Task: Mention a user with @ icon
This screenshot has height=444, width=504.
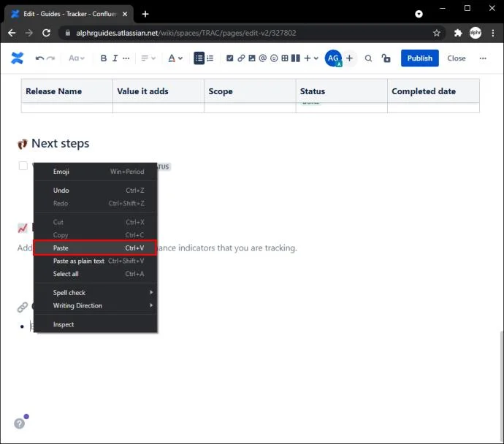Action: click(263, 58)
